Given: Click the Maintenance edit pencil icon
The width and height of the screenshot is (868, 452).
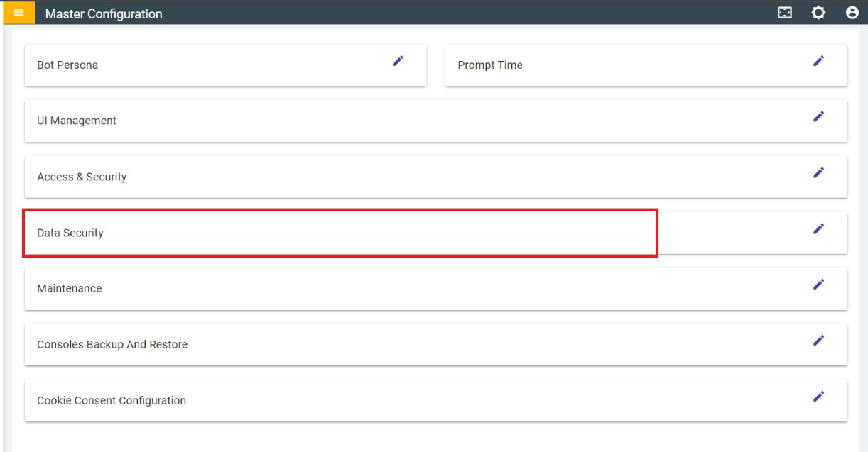Looking at the screenshot, I should [819, 285].
